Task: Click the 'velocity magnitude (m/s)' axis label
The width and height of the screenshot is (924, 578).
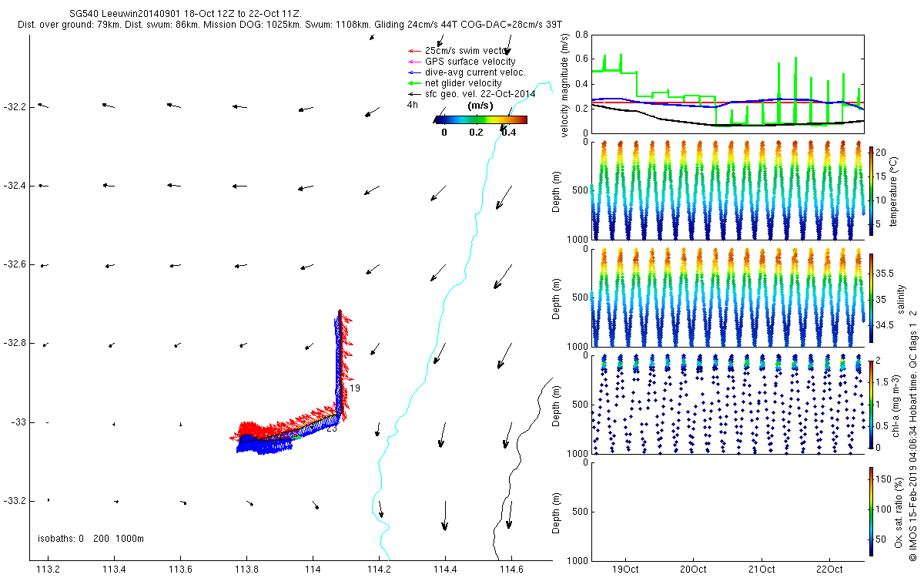Action: [565, 85]
